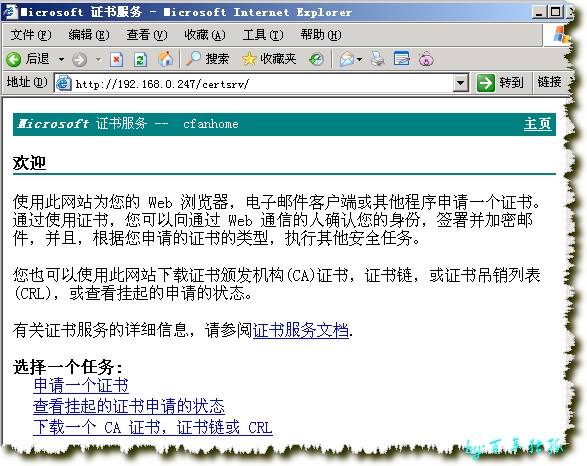This screenshot has width=587, height=466.
Task: Open the 查看(V) menu
Action: (x=147, y=35)
